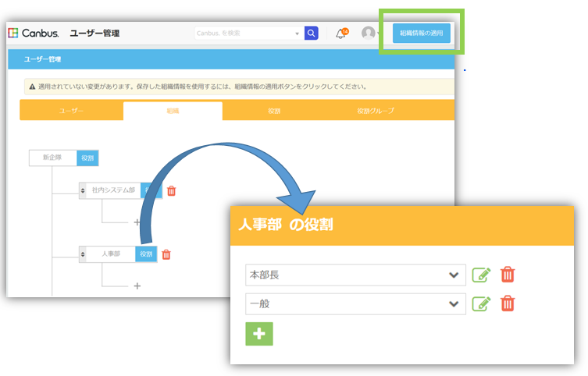Click the 人事部 の役割 dialog title
Image resolution: width=588 pixels, height=376 pixels.
click(285, 225)
